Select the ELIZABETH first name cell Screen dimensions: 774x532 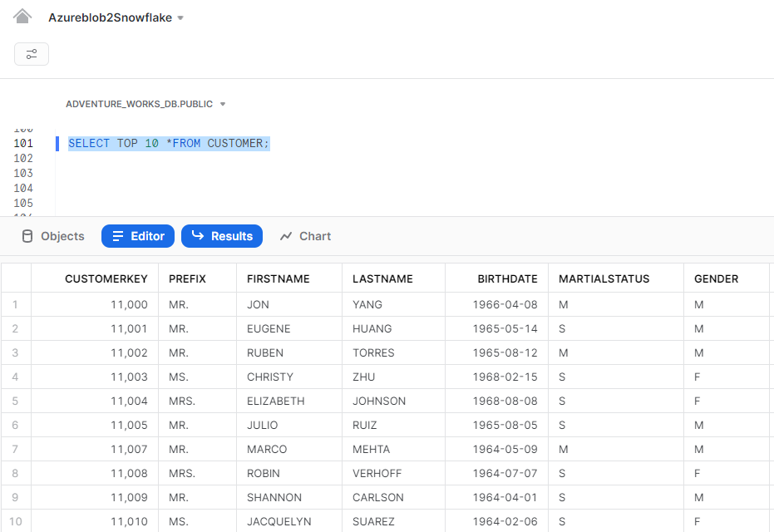tap(289, 401)
